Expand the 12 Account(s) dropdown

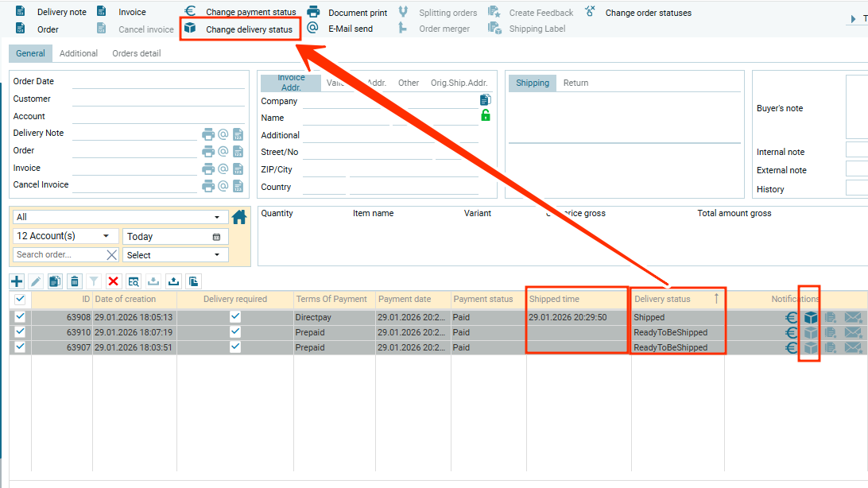pyautogui.click(x=65, y=236)
